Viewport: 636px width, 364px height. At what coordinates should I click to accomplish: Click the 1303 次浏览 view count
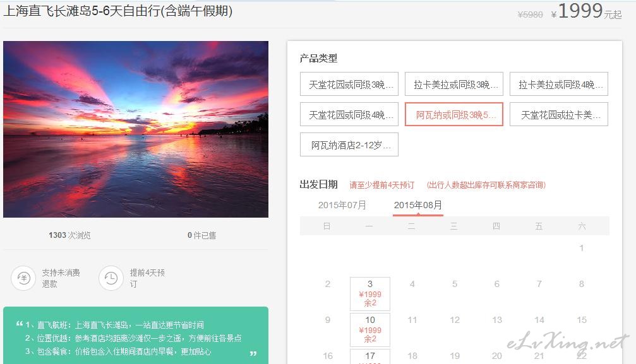click(x=69, y=235)
